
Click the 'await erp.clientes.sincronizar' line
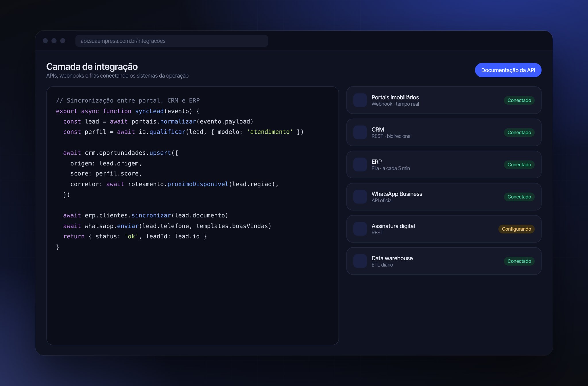click(x=146, y=215)
